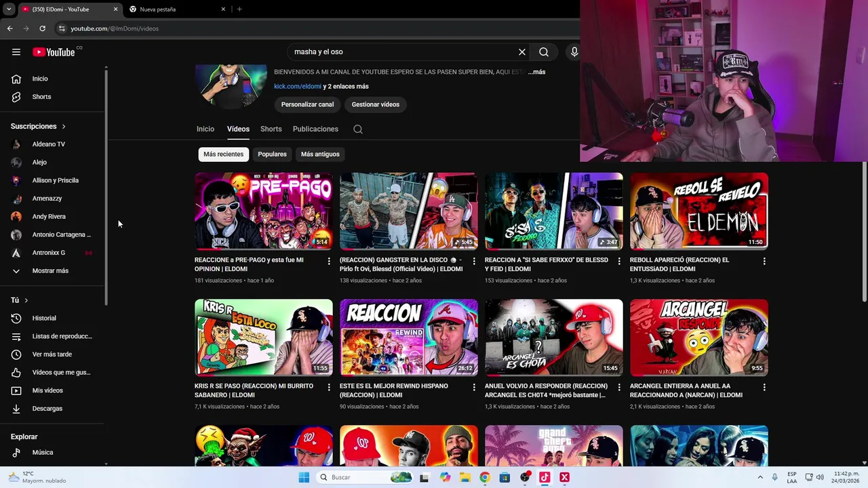Click the magnifier search button
The height and width of the screenshot is (488, 868).
click(544, 52)
